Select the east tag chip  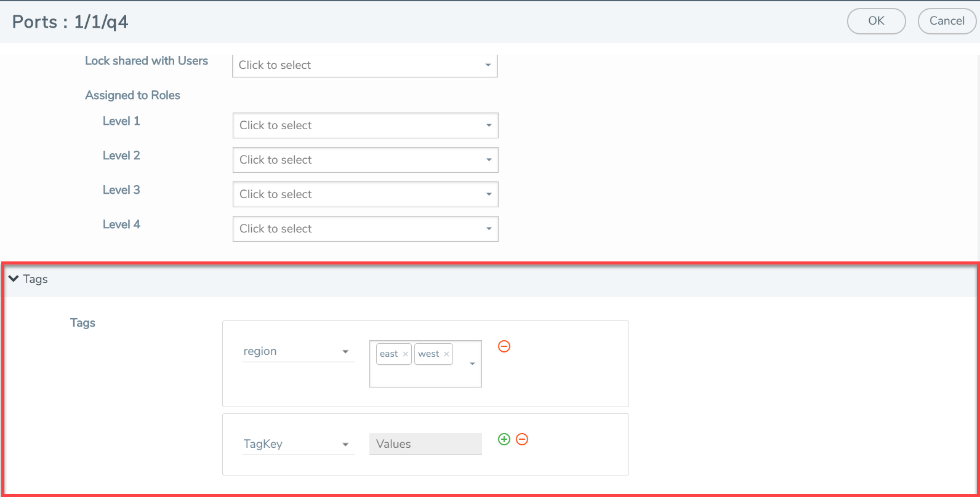(388, 354)
